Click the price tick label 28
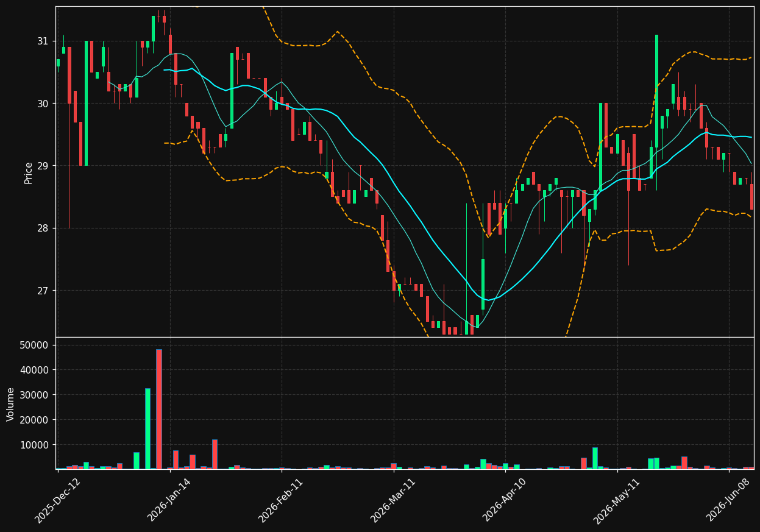760x532 pixels. coord(43,228)
